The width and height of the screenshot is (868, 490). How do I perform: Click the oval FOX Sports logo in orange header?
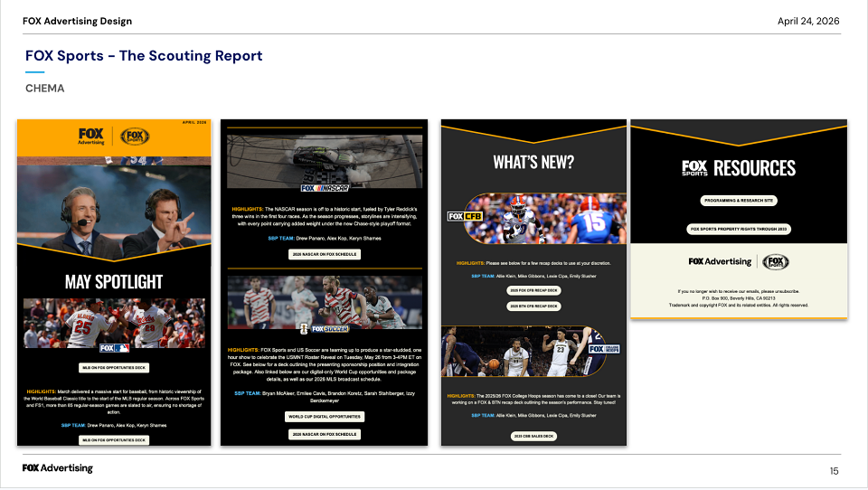click(x=135, y=137)
